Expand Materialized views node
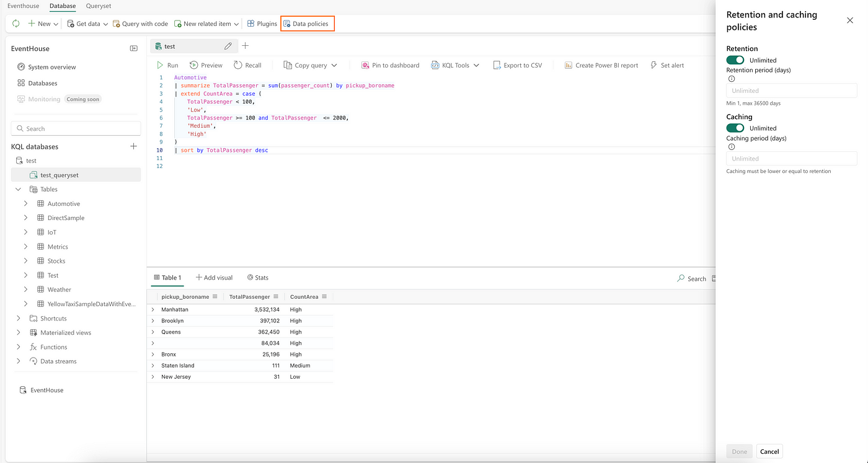This screenshot has width=868, height=463. click(19, 332)
